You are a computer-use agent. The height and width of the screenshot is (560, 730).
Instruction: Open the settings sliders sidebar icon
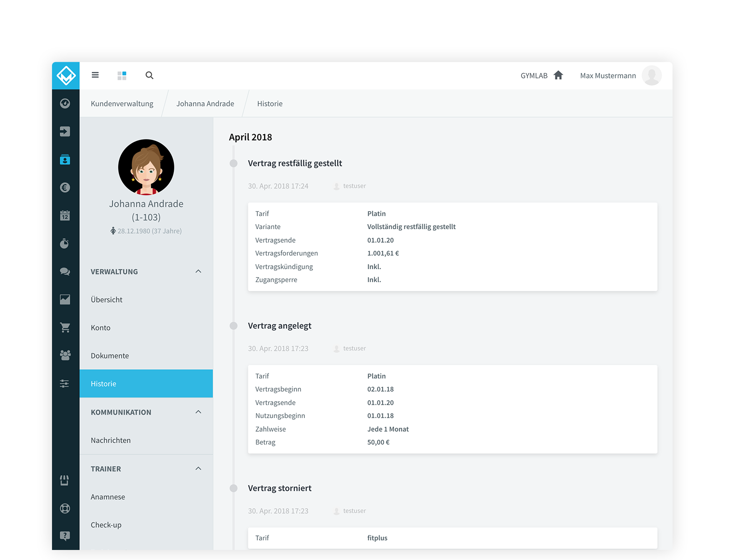[65, 383]
